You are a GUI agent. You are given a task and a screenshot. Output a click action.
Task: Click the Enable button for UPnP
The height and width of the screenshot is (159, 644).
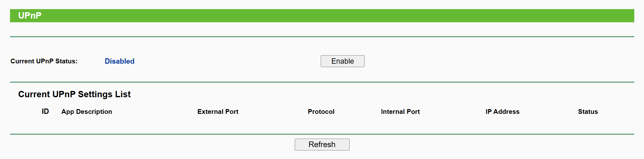(342, 61)
